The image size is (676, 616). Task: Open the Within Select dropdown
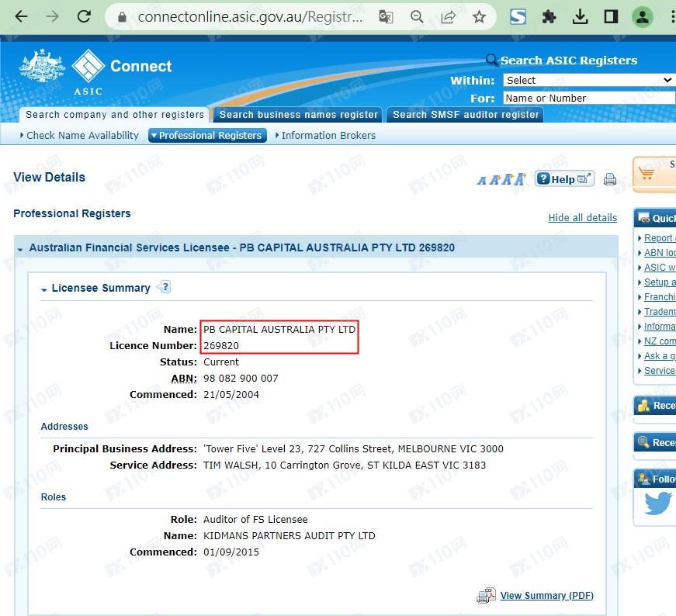[x=589, y=80]
